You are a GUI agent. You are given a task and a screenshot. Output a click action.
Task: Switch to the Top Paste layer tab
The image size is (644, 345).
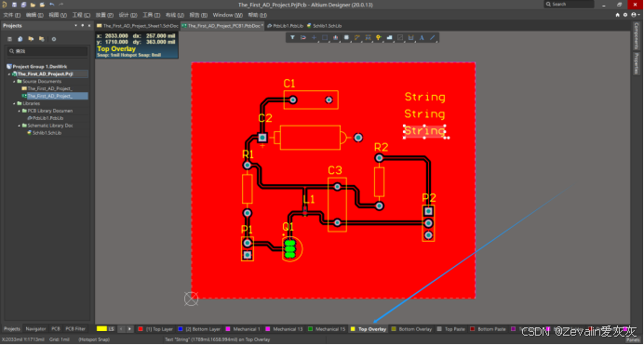point(455,329)
